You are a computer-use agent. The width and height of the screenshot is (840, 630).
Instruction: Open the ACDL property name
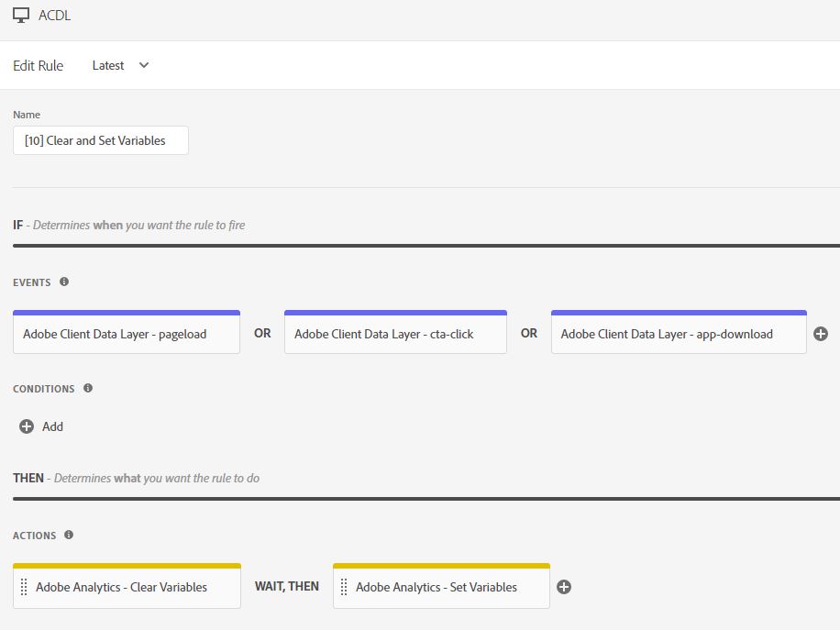[54, 16]
